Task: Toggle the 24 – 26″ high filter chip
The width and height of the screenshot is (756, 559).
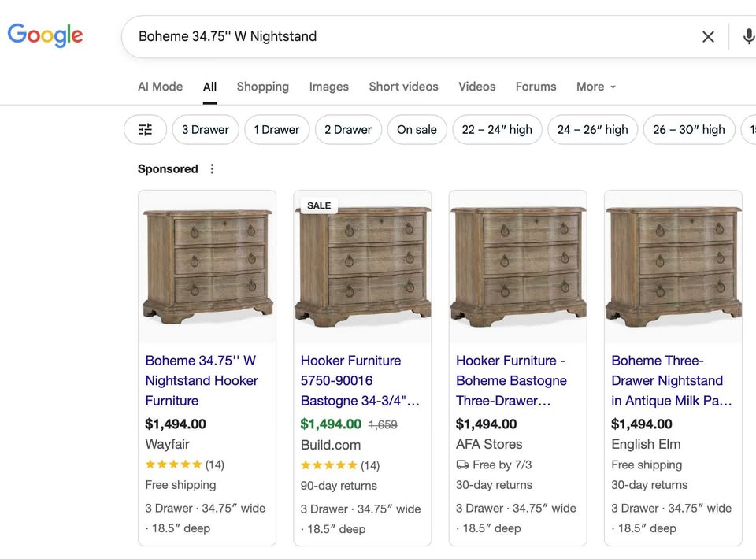Action: (592, 130)
